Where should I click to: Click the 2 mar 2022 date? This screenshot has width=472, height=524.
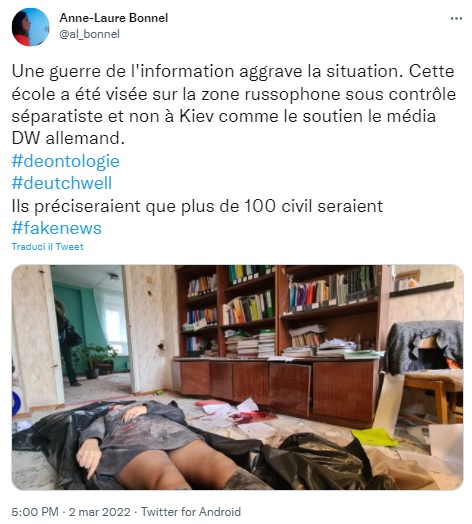100,512
